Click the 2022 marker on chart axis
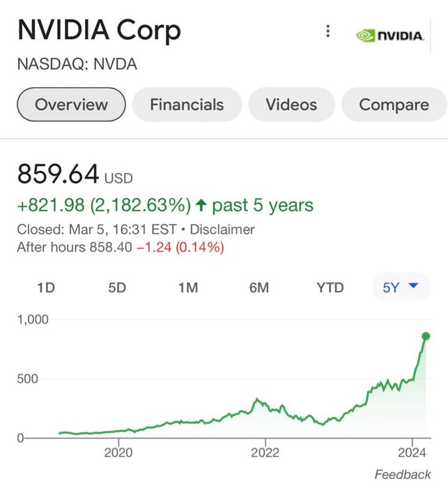448x488 pixels. tap(265, 452)
